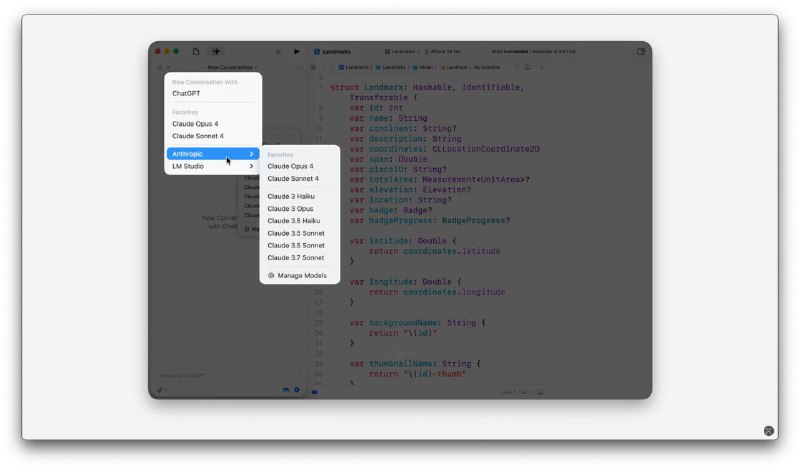This screenshot has width=800, height=469.
Task: Click the smiley feedback icon at bottom right
Action: pos(769,431)
